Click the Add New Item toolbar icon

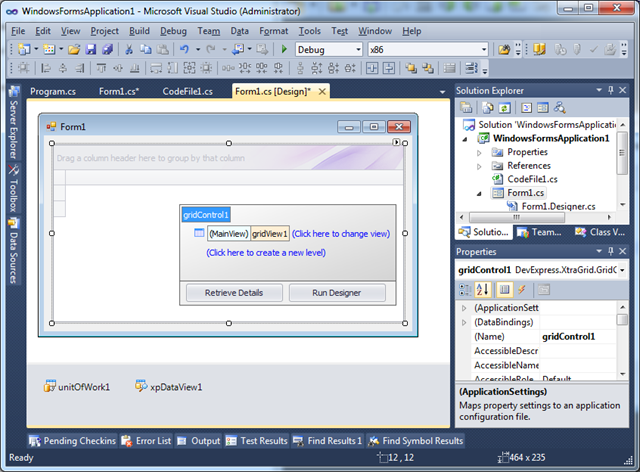click(49, 49)
